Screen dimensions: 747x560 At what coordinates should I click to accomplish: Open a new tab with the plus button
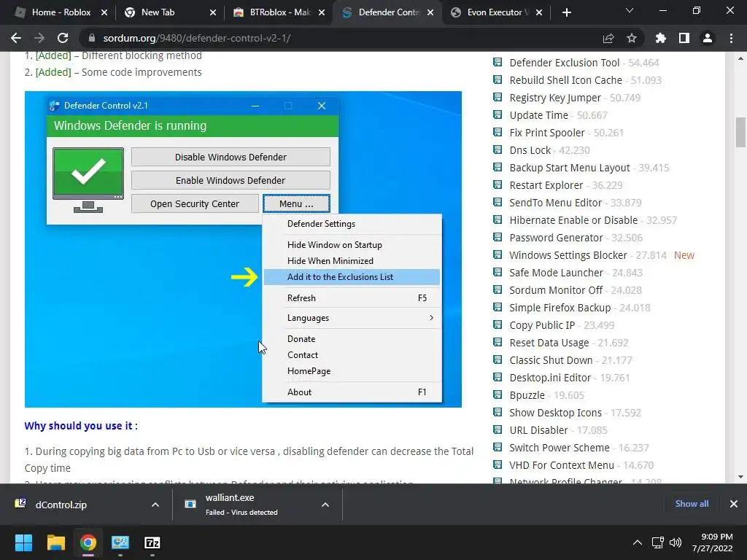pyautogui.click(x=566, y=12)
